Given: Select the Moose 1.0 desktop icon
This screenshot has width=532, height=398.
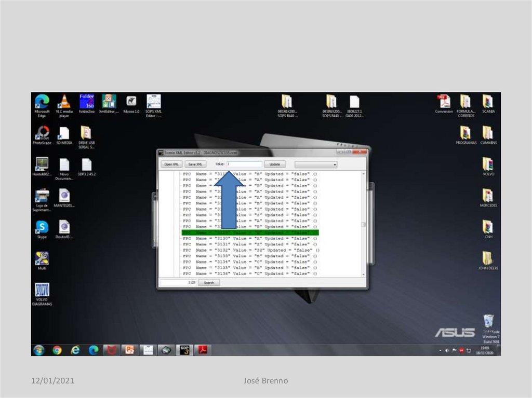Looking at the screenshot, I should point(131,103).
